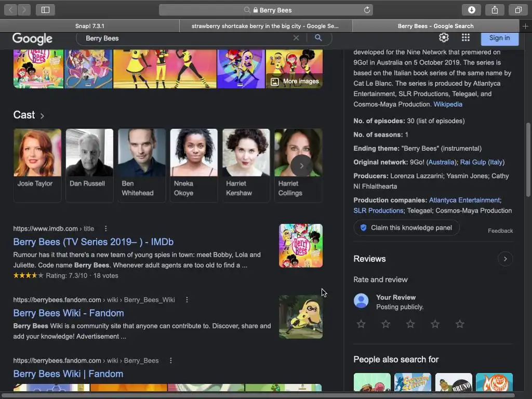Open Berry Bees Wiki | Fandom result

point(68,374)
